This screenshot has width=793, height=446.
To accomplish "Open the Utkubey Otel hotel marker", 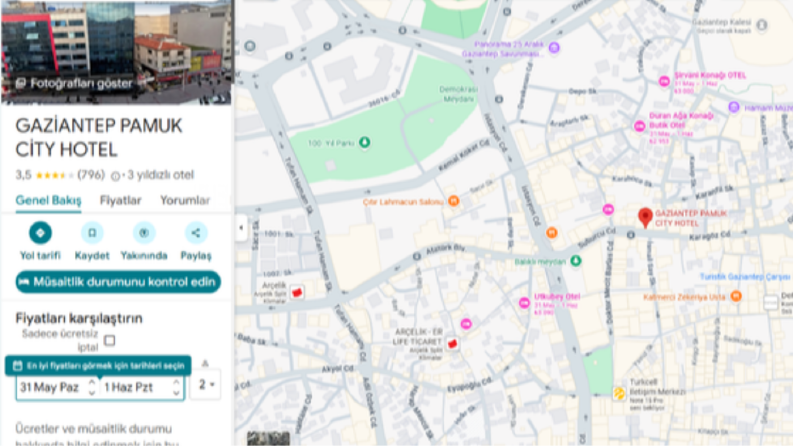I will point(524,302).
